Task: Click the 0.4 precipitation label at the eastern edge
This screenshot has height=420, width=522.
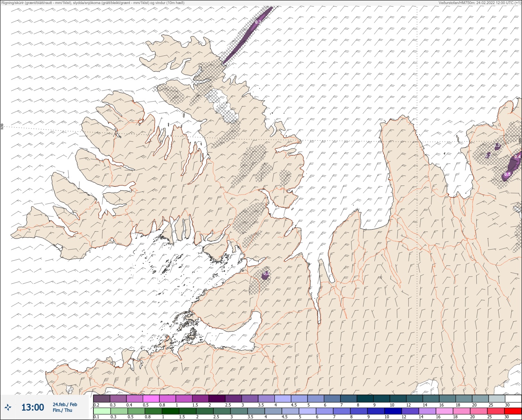Action: (x=518, y=157)
